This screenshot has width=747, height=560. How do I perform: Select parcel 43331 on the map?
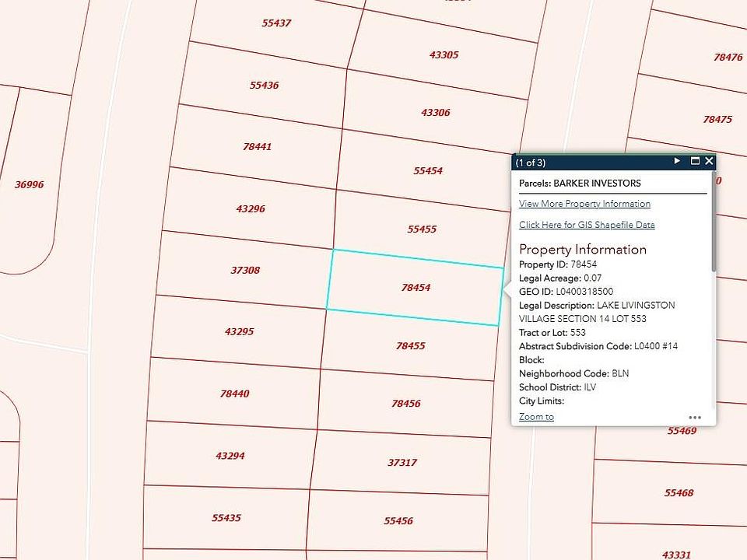tap(676, 555)
